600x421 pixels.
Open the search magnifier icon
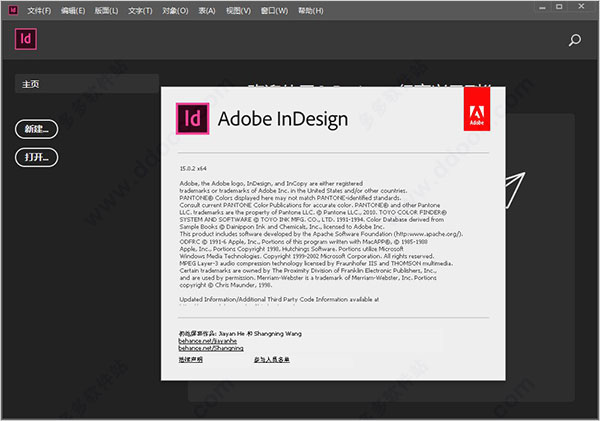574,40
